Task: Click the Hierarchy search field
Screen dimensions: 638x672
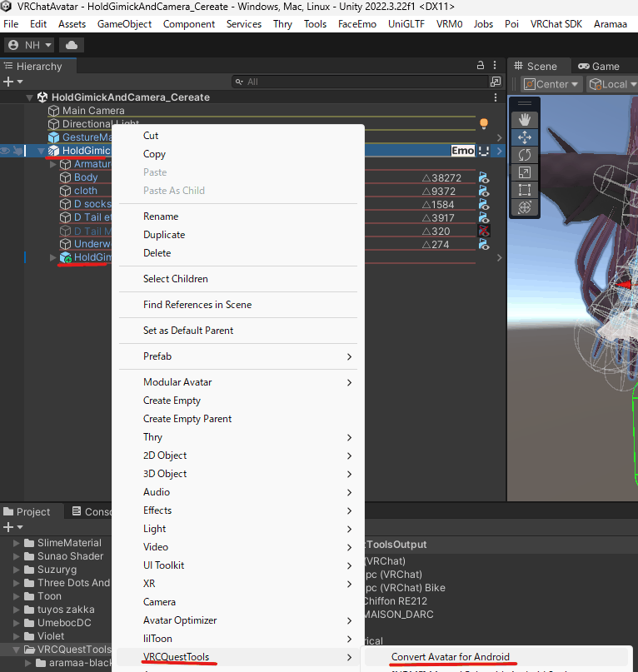Action: (358, 82)
